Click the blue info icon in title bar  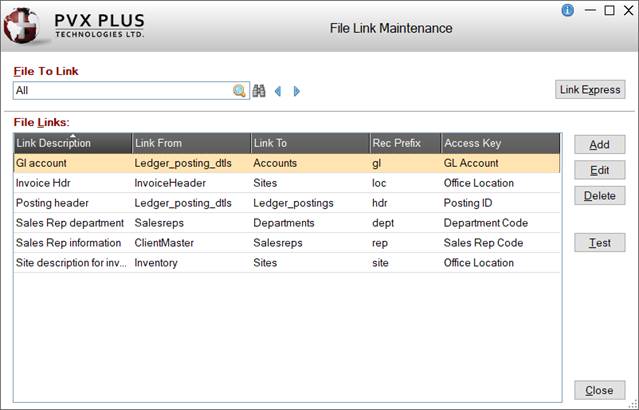click(x=568, y=10)
